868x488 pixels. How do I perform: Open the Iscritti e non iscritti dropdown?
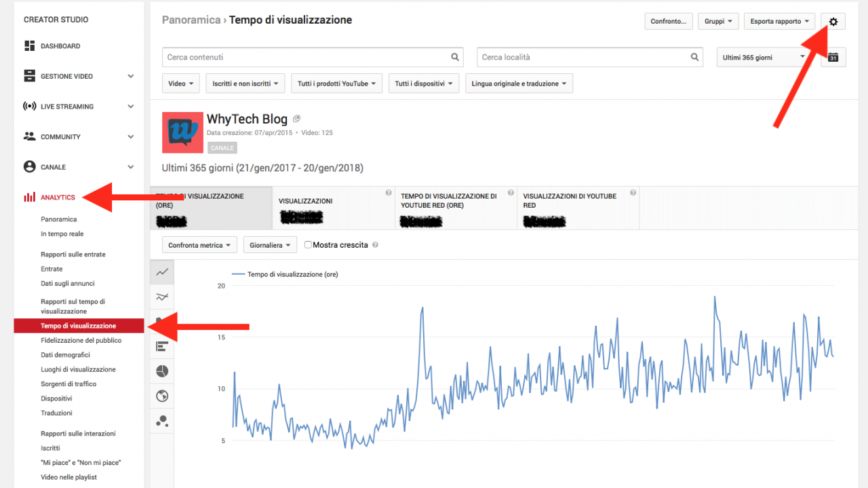[x=245, y=83]
